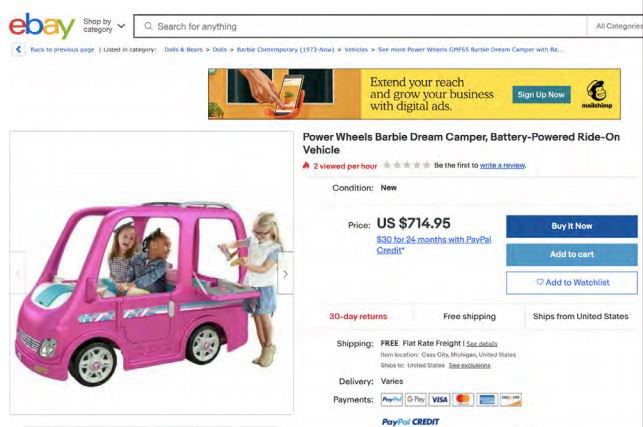The width and height of the screenshot is (643, 427).
Task: Expand the Shop by category dropdown
Action: [x=104, y=25]
